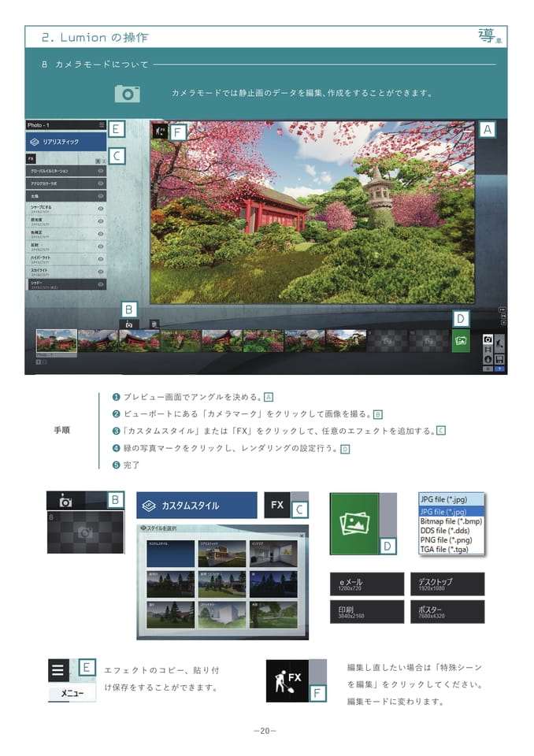
Task: Click the enlarged worker FX icon labeled F
Action: [287, 681]
